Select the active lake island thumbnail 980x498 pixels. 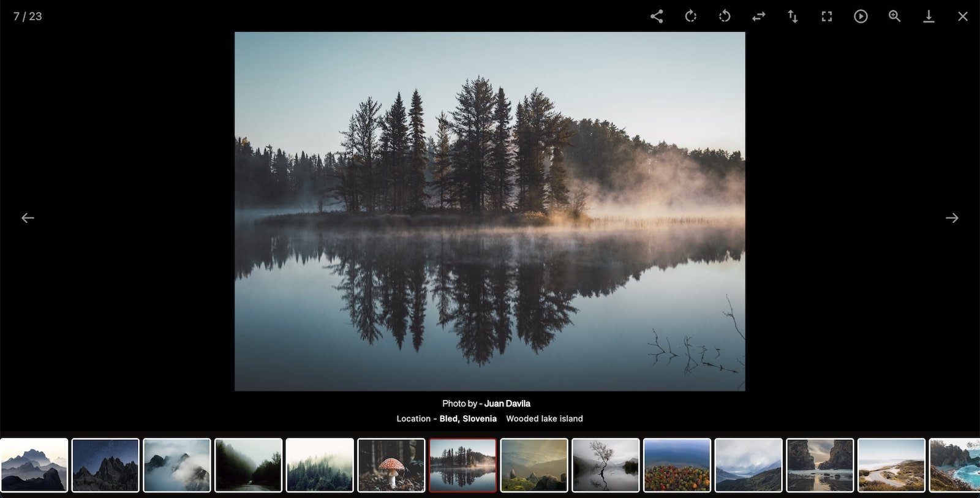[462, 465]
